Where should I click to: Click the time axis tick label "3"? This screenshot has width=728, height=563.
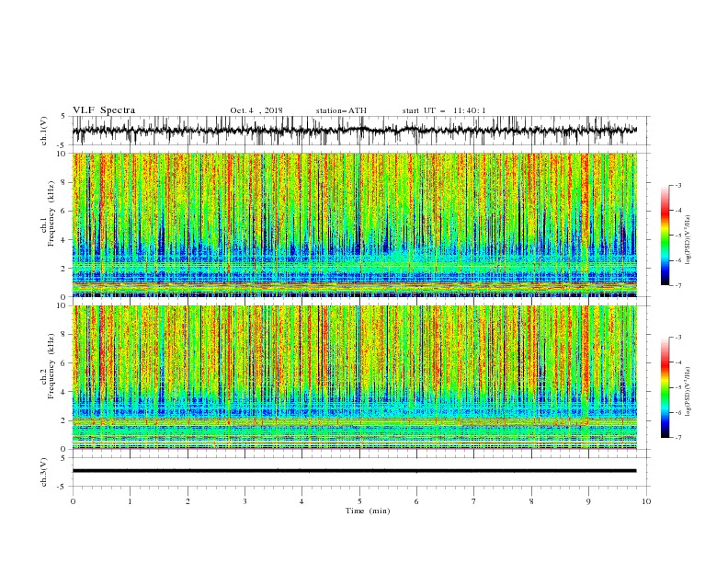245,501
